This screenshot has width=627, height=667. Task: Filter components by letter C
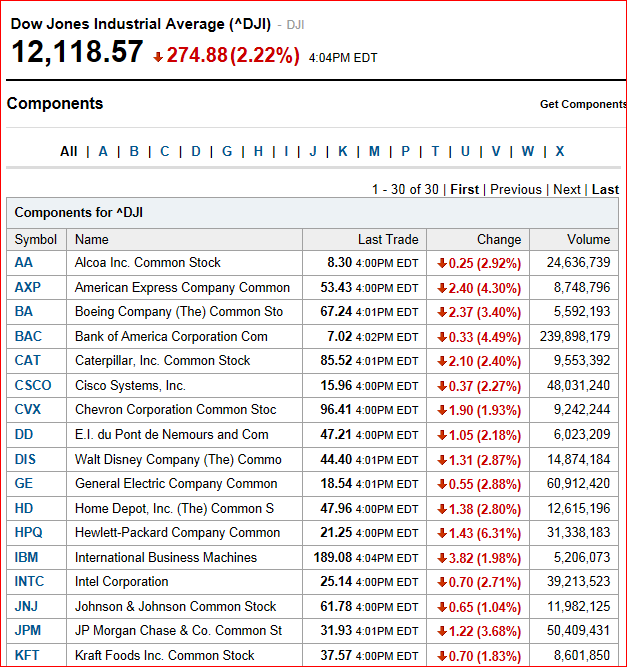pyautogui.click(x=165, y=151)
